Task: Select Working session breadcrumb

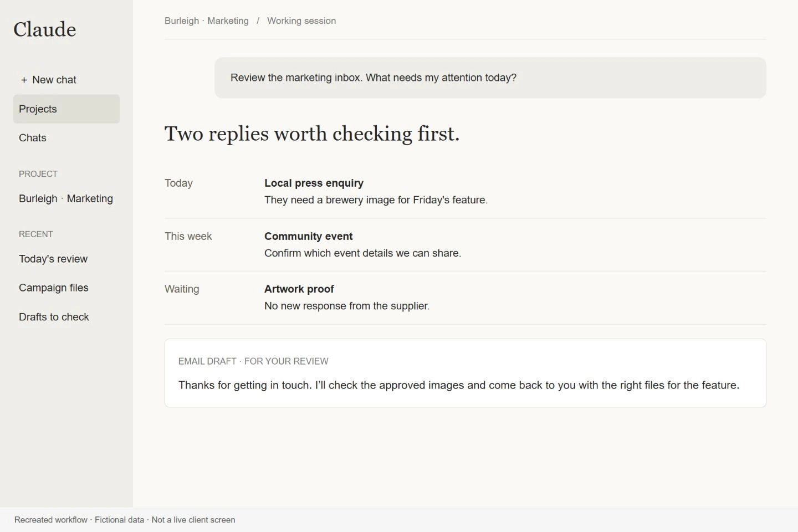Action: pos(301,21)
